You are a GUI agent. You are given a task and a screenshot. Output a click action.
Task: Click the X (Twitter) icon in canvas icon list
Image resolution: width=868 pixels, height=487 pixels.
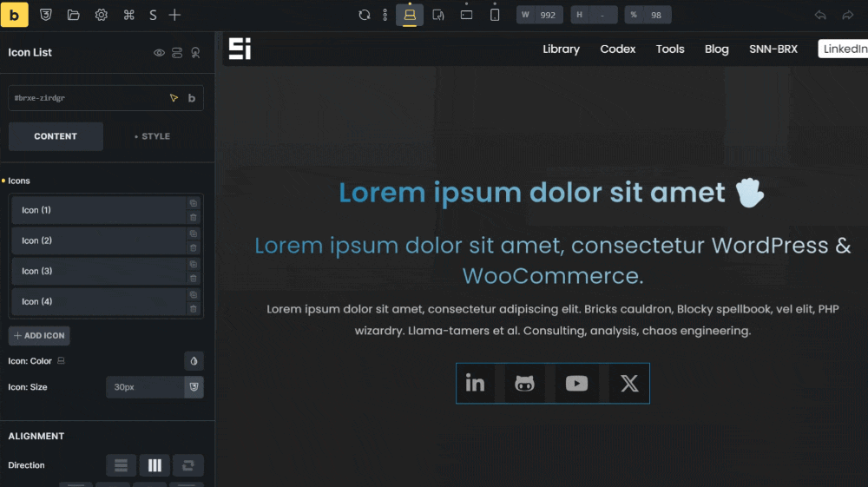[628, 383]
